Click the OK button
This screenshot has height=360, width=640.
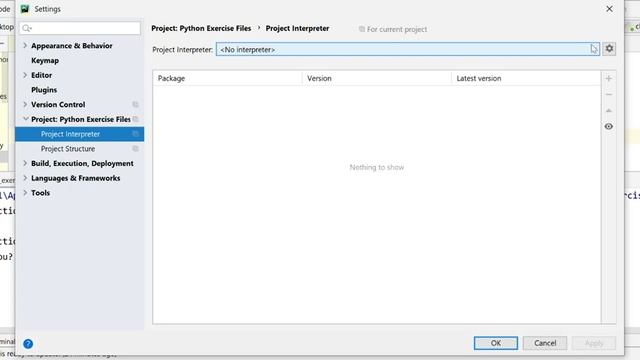coord(496,343)
